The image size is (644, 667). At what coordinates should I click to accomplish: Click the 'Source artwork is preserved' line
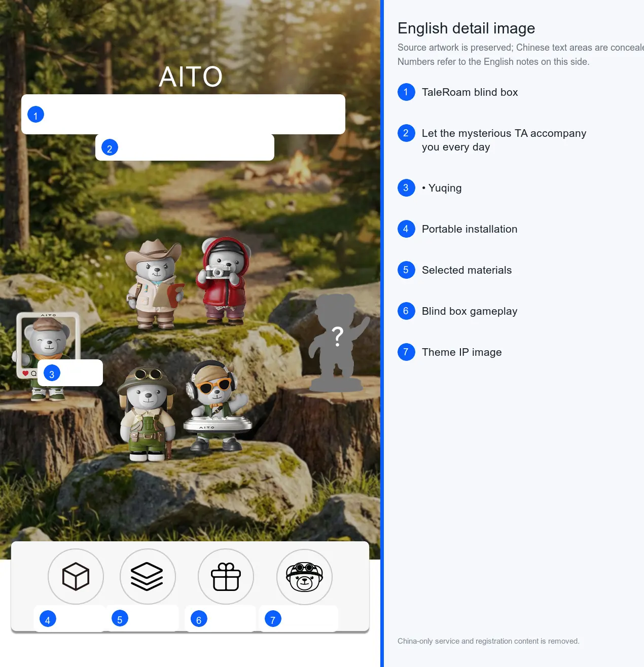coord(521,48)
